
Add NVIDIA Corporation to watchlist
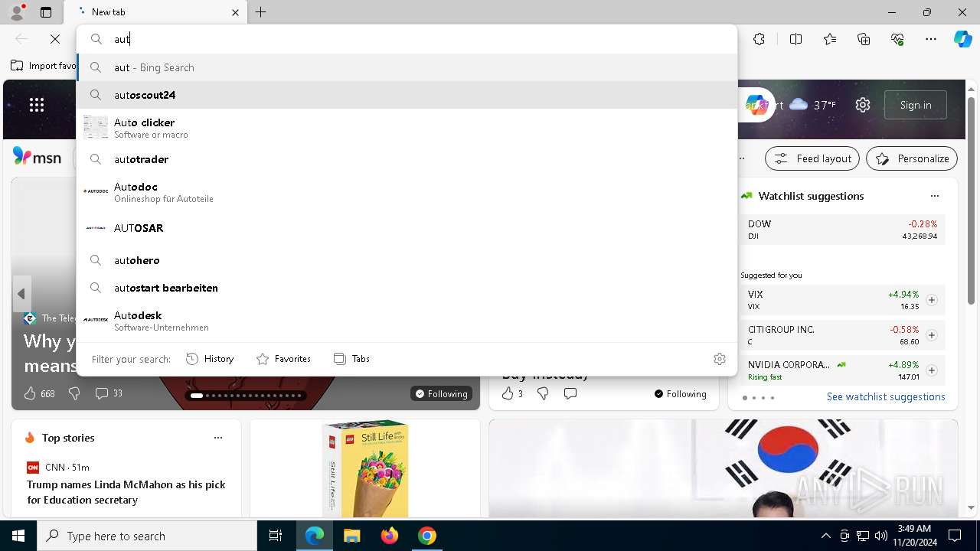(x=932, y=370)
